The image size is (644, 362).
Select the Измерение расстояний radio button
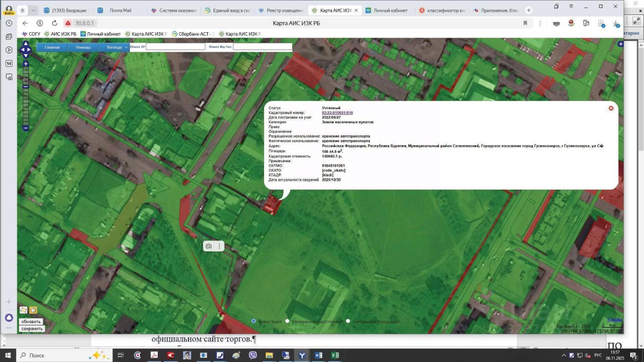287,321
